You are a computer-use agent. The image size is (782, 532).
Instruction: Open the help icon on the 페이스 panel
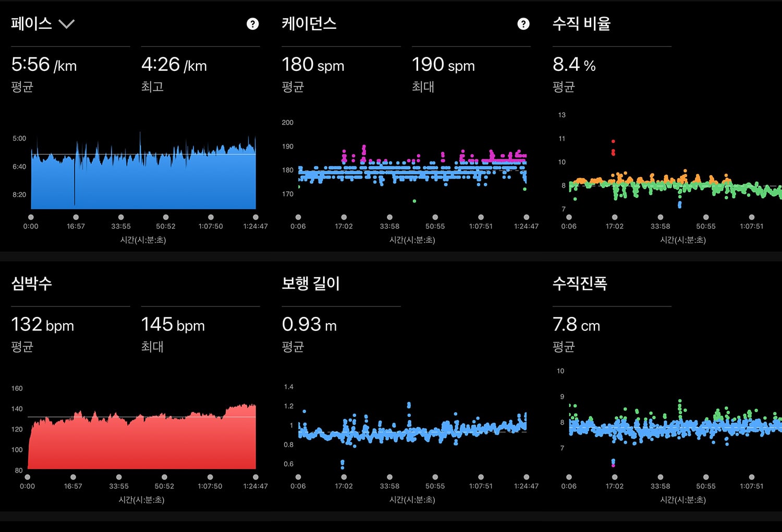click(x=252, y=24)
